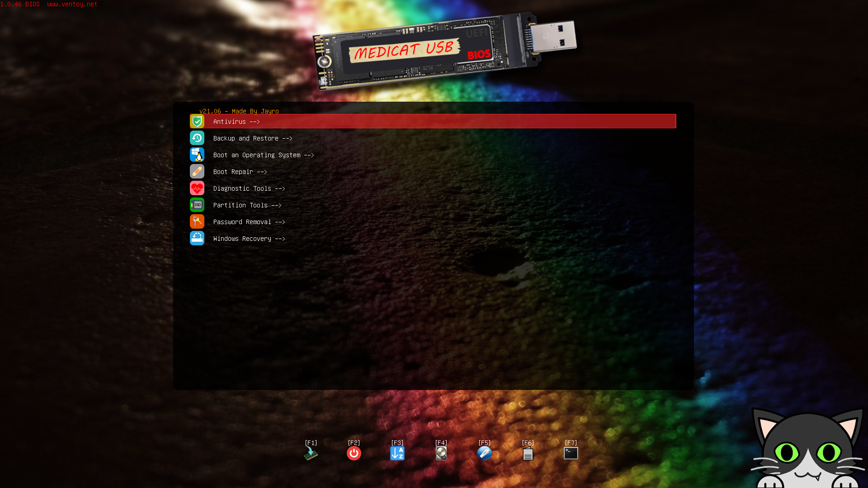Click the "v21.06 - Made By Jayro" title
Image resolution: width=868 pixels, height=488 pixels.
coord(239,111)
